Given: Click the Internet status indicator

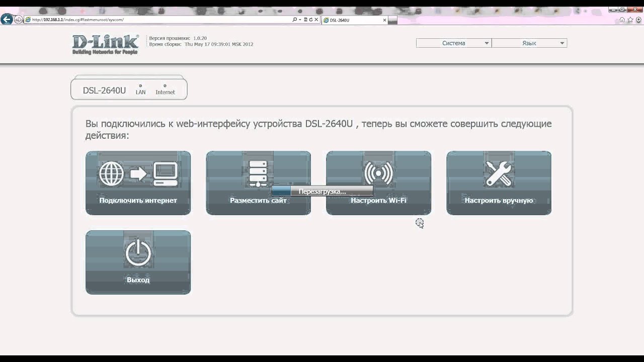Looking at the screenshot, I should point(165,89).
